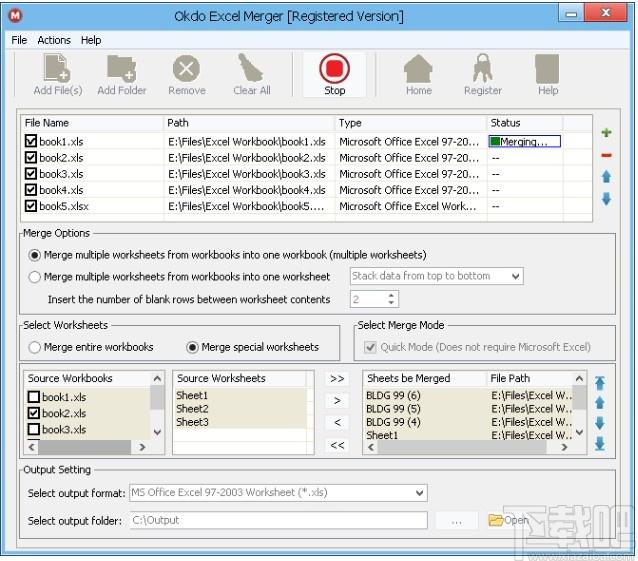Select BLDG 99 (6) in Sheets be Merged
Screen dimensions: 638x561
coord(393,395)
